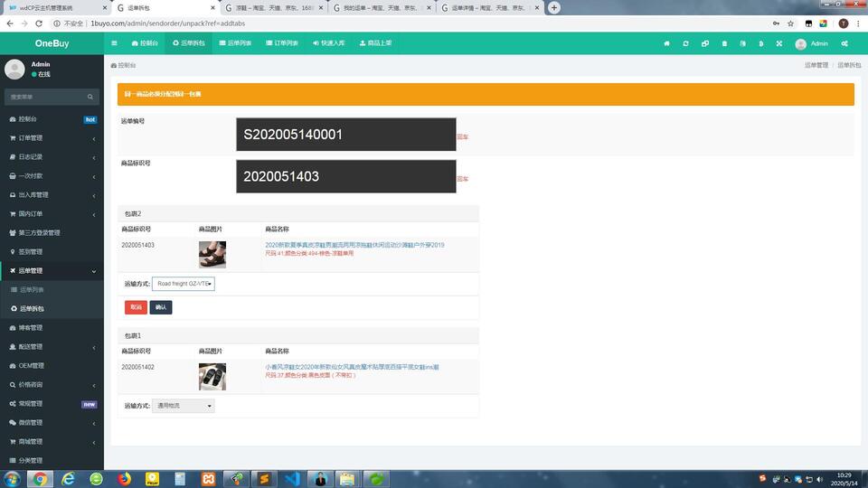Click the 2020051403 product ID field
This screenshot has width=868, height=488.
pyautogui.click(x=346, y=176)
